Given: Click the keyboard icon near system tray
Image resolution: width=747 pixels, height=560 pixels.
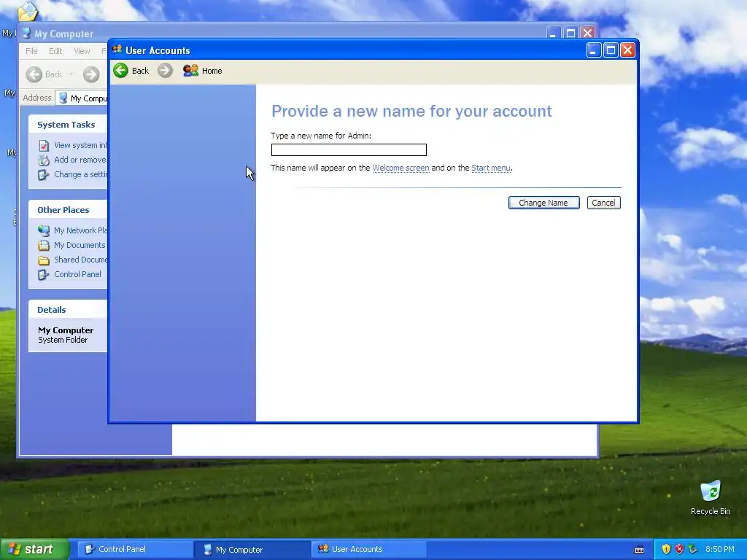Looking at the screenshot, I should (x=639, y=550).
